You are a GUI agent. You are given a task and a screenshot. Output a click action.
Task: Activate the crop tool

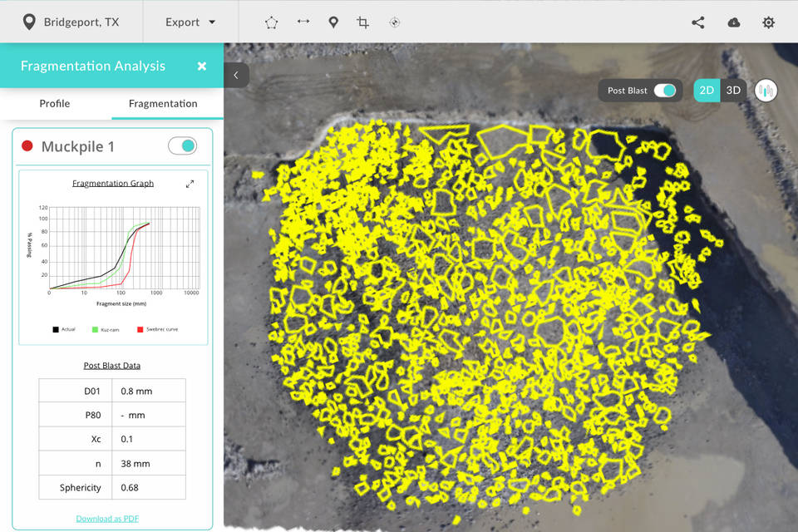[363, 22]
